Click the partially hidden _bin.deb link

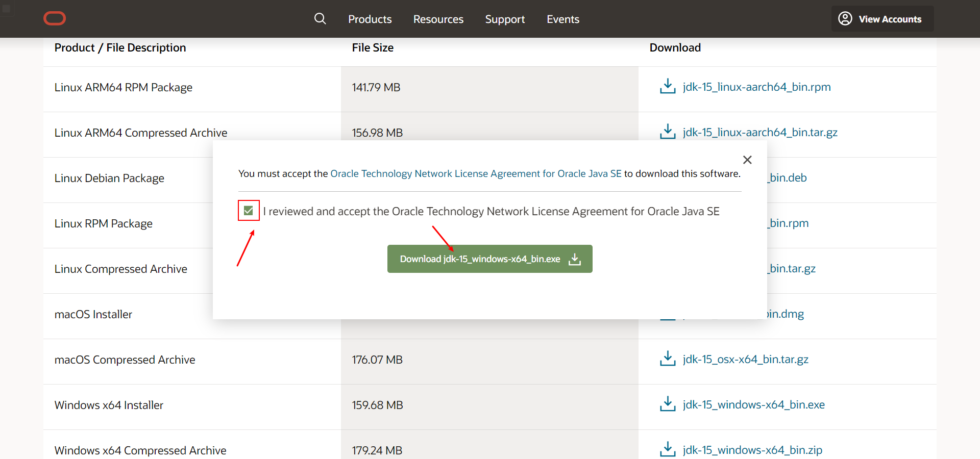pyautogui.click(x=787, y=177)
